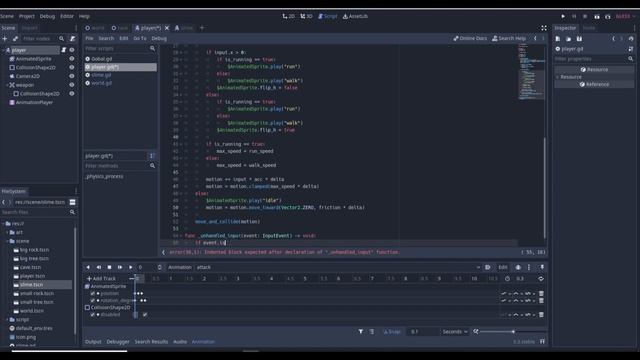Toggle the disabled track's enable checkbox
This screenshot has height=360, width=640.
93,315
